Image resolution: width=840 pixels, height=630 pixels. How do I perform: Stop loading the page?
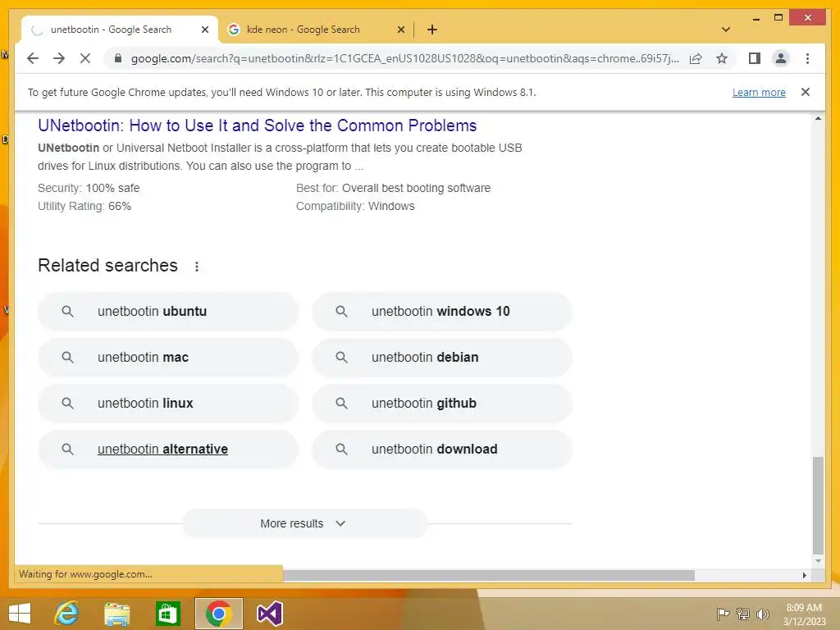(x=85, y=58)
